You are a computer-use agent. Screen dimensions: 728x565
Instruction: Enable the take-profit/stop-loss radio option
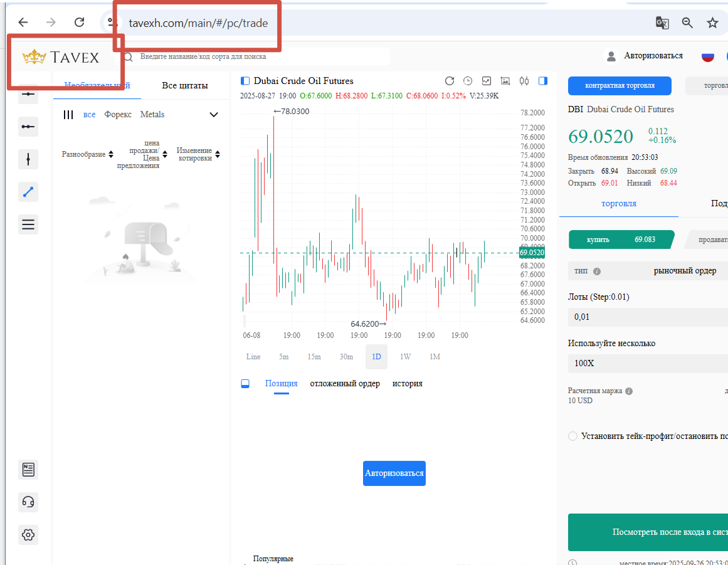573,436
